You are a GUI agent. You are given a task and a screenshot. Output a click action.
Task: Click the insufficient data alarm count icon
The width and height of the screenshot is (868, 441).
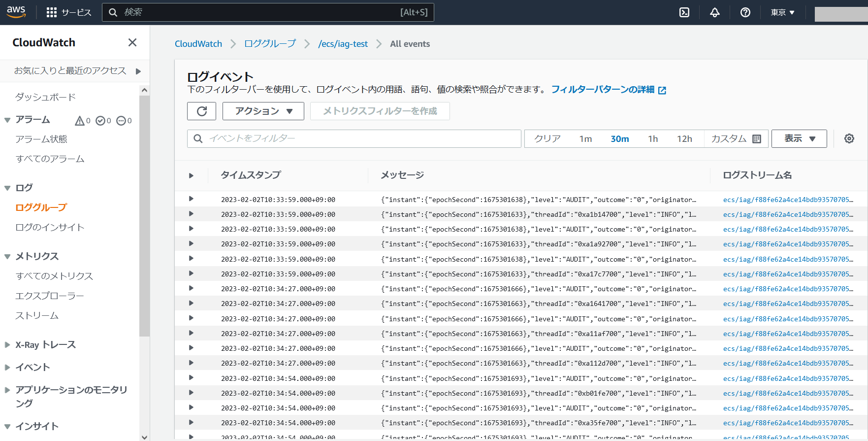tap(121, 121)
